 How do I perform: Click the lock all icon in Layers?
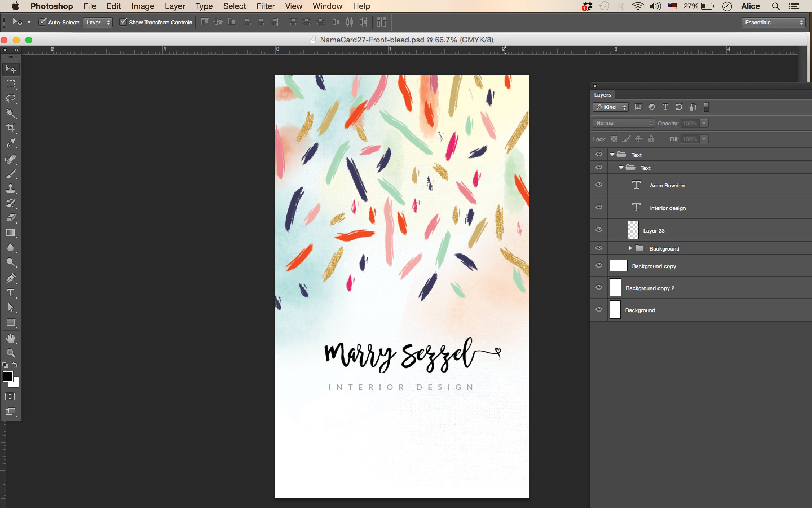[651, 139]
